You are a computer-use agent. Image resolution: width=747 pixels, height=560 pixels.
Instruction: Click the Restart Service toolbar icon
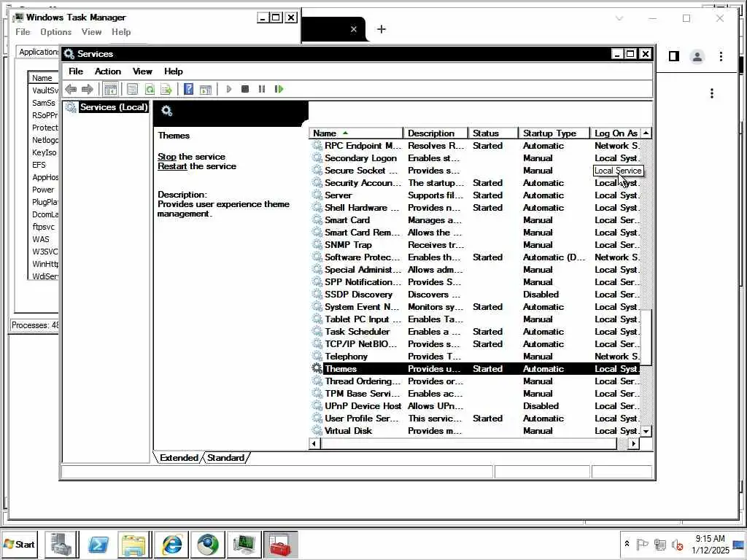279,89
